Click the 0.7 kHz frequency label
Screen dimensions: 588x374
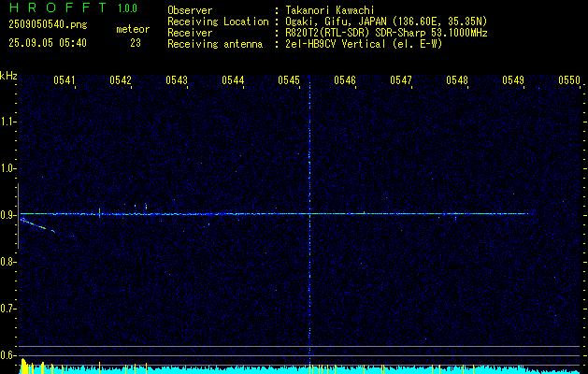(x=7, y=309)
